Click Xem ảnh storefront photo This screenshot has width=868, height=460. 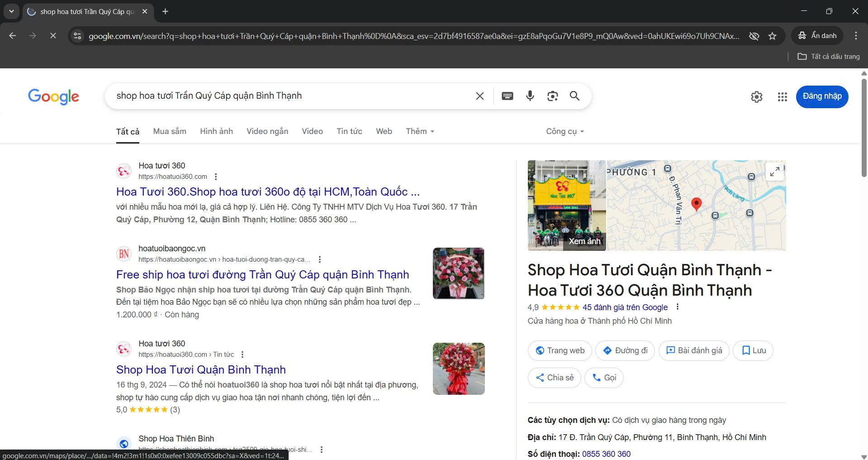(567, 206)
